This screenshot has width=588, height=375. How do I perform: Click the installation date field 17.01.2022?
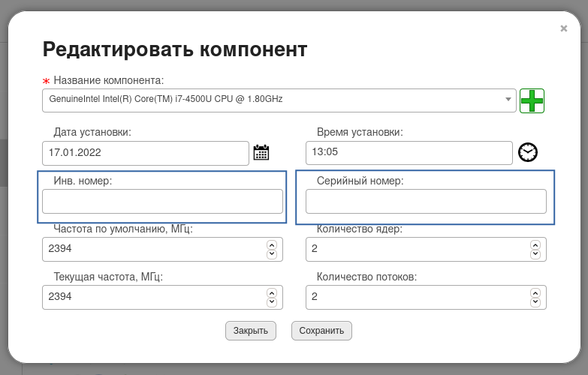point(146,153)
